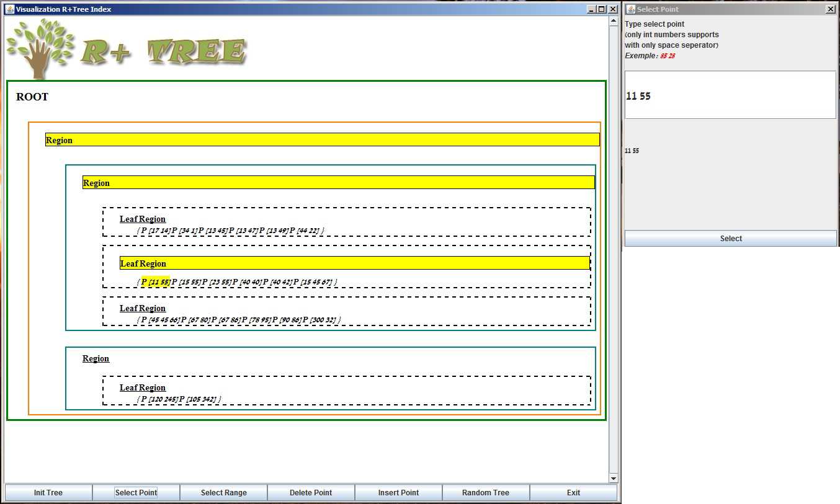This screenshot has height=504, width=840.
Task: Close the Select Point window
Action: click(x=831, y=9)
